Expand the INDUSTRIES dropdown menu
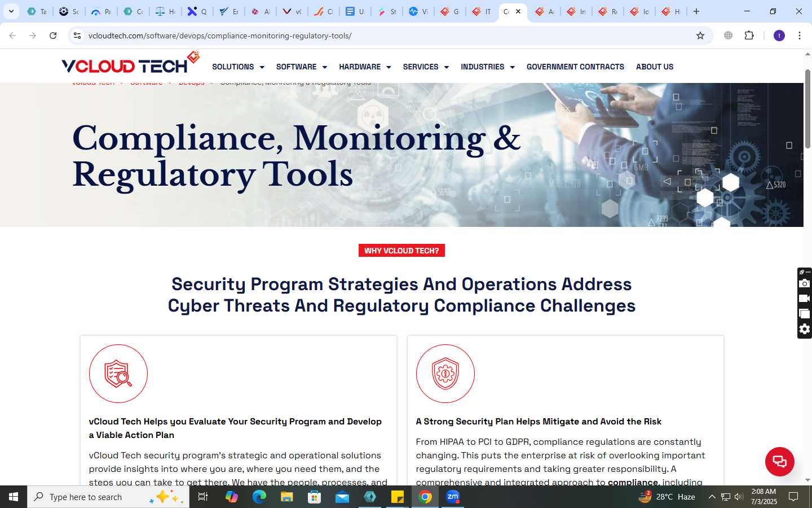 pyautogui.click(x=488, y=67)
